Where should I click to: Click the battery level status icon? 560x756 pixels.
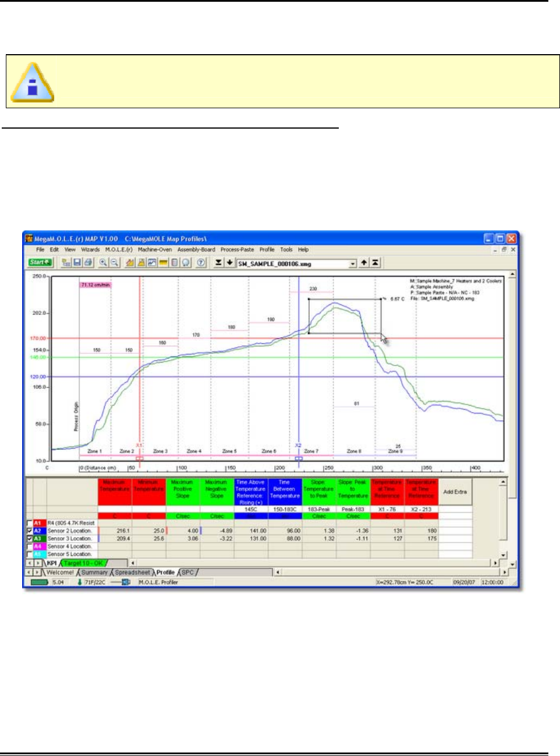coord(39,582)
